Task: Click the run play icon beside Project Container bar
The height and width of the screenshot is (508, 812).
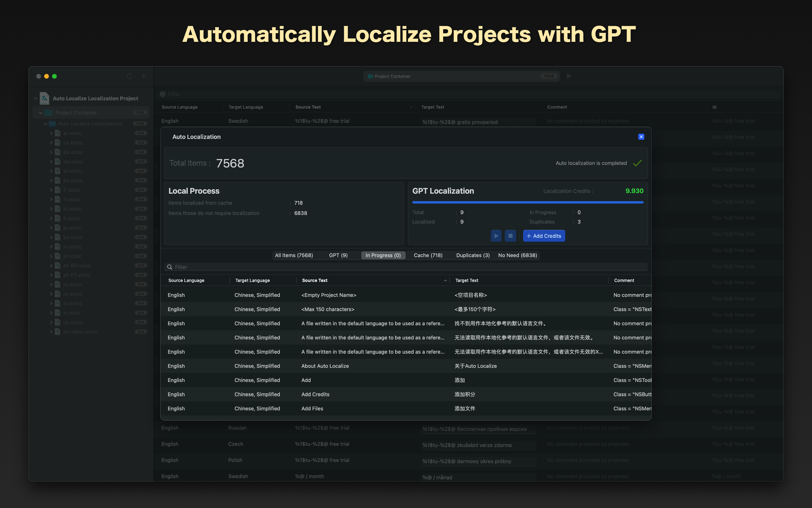Action: [x=569, y=76]
